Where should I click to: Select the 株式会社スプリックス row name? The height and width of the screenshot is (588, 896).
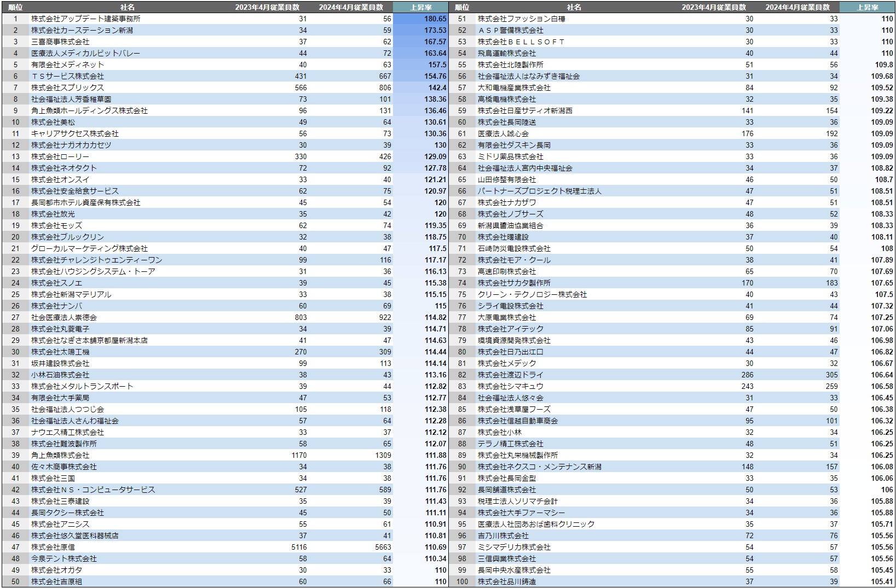click(67, 88)
